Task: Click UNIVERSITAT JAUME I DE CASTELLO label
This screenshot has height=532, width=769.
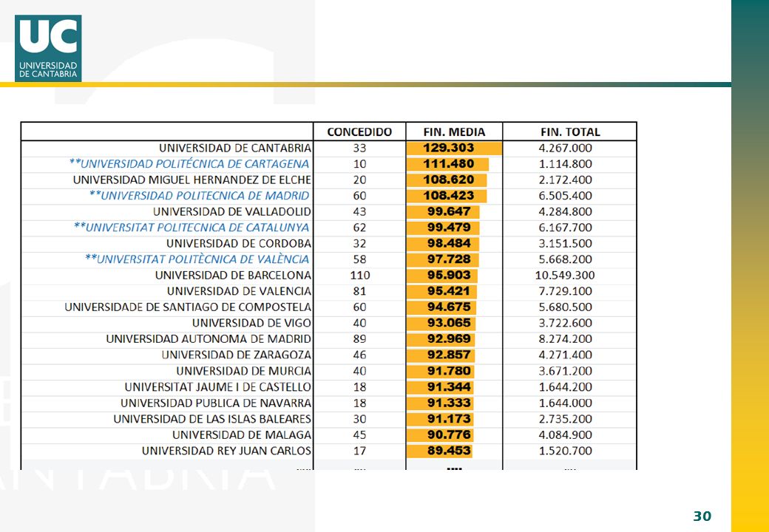Action: coord(217,387)
